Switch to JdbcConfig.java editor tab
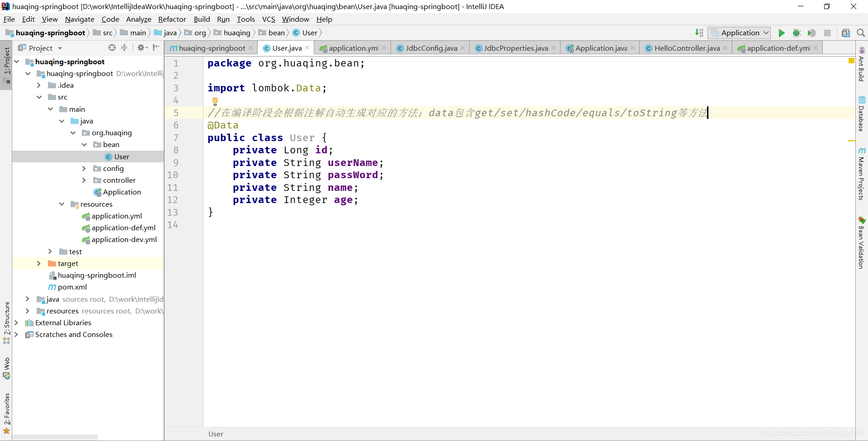 tap(431, 48)
